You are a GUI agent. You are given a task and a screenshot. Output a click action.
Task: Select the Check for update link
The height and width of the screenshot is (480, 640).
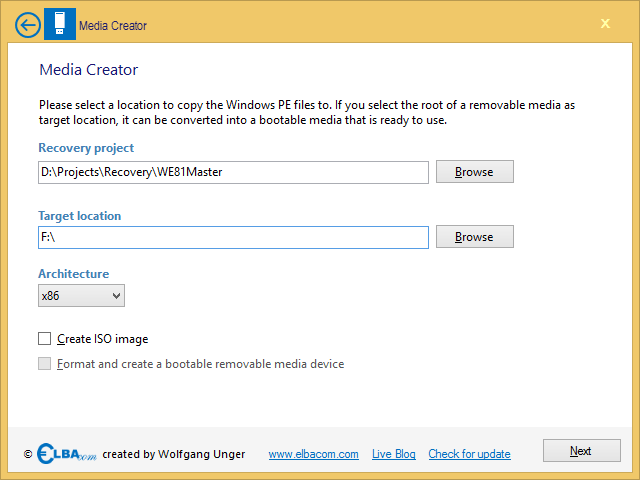pyautogui.click(x=469, y=454)
